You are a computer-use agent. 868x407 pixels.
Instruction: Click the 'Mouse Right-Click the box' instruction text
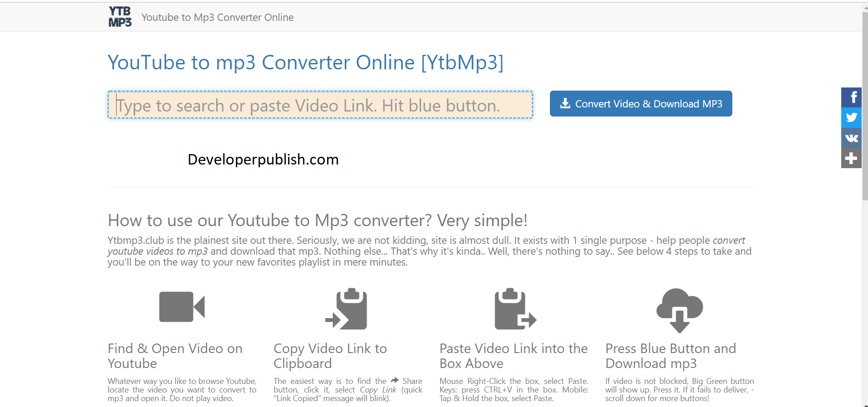pyautogui.click(x=514, y=390)
